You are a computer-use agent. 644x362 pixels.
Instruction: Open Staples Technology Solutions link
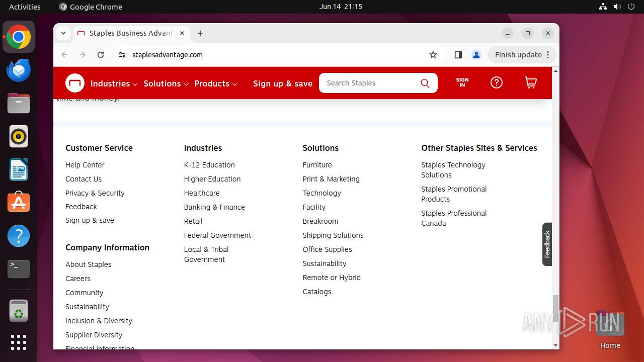(453, 170)
